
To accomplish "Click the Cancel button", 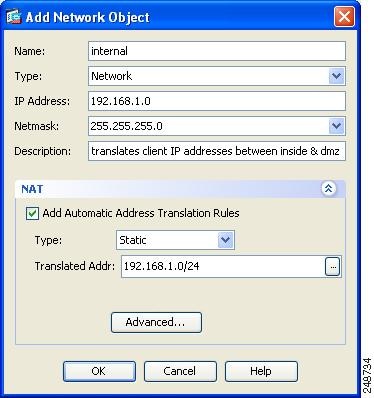I will coord(180,371).
